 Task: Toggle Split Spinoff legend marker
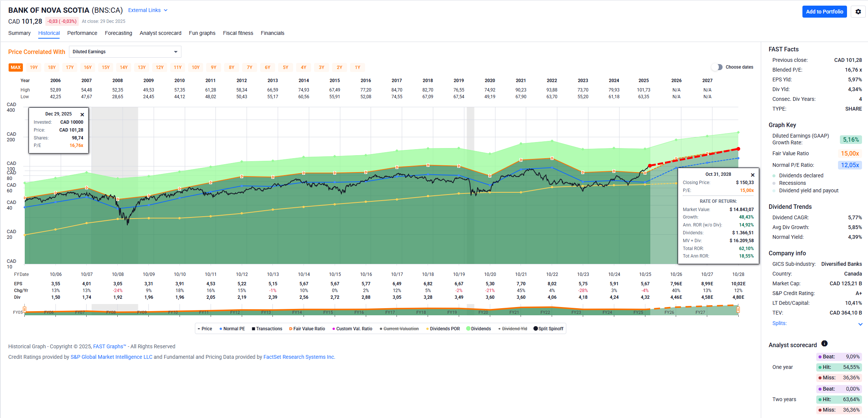[x=536, y=329]
